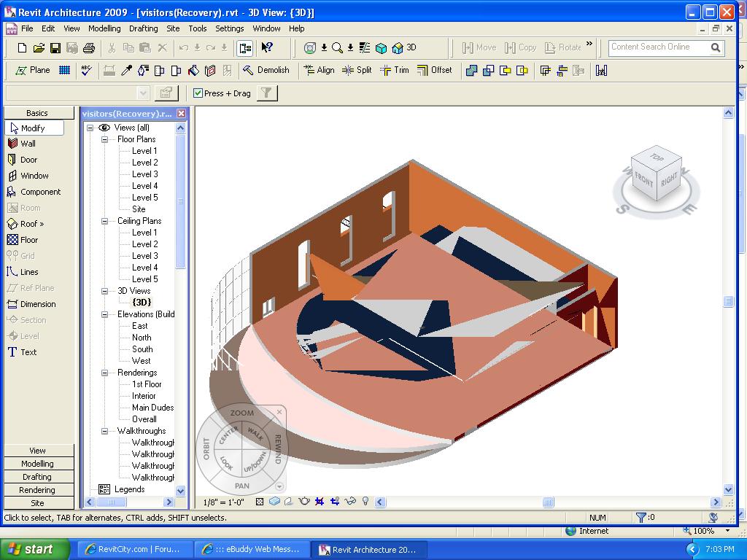
Task: Open the South elevation view
Action: [142, 349]
